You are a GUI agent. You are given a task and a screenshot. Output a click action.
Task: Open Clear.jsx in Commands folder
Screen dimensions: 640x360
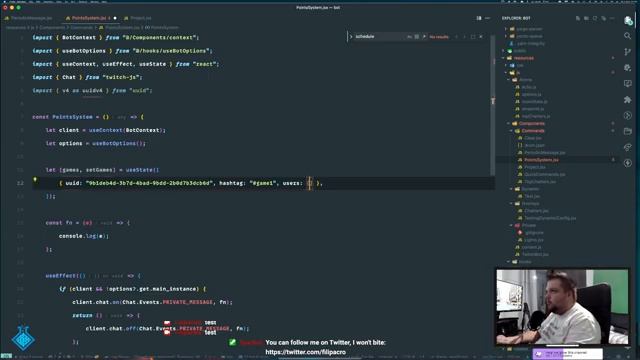pos(533,138)
